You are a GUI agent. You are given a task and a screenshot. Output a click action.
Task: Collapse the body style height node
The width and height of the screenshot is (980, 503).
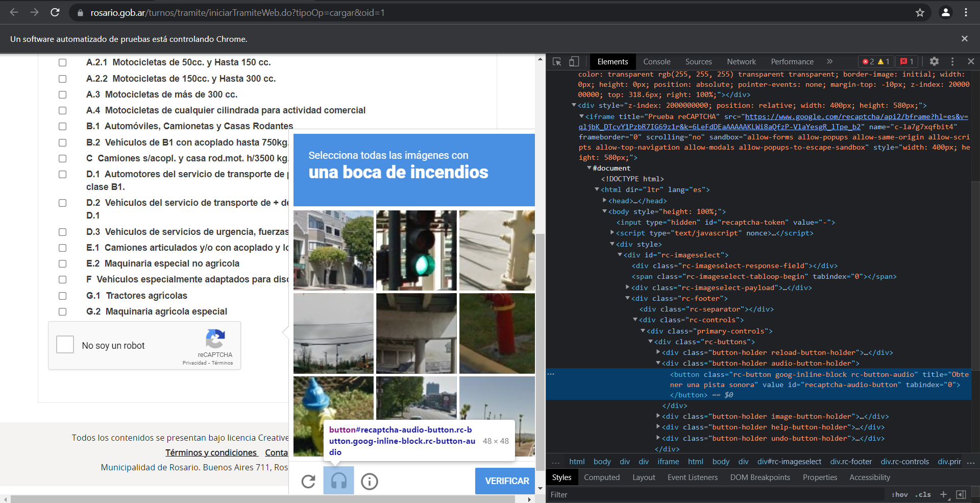click(x=605, y=211)
